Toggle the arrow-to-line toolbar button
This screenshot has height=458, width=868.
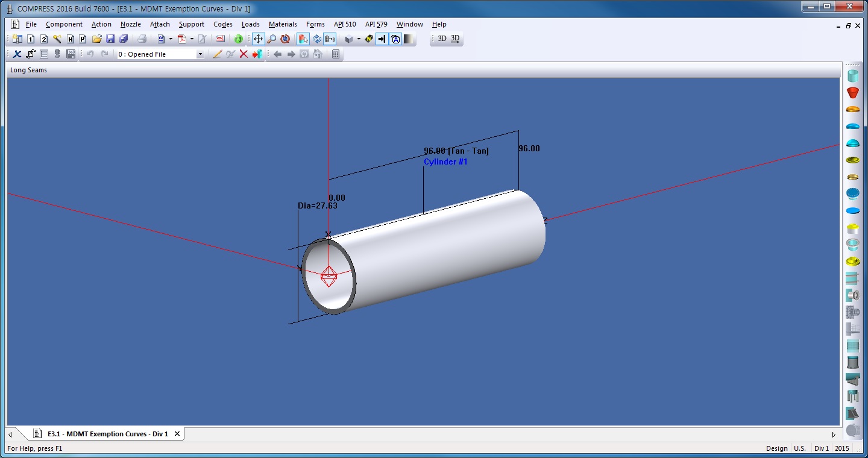[x=382, y=39]
